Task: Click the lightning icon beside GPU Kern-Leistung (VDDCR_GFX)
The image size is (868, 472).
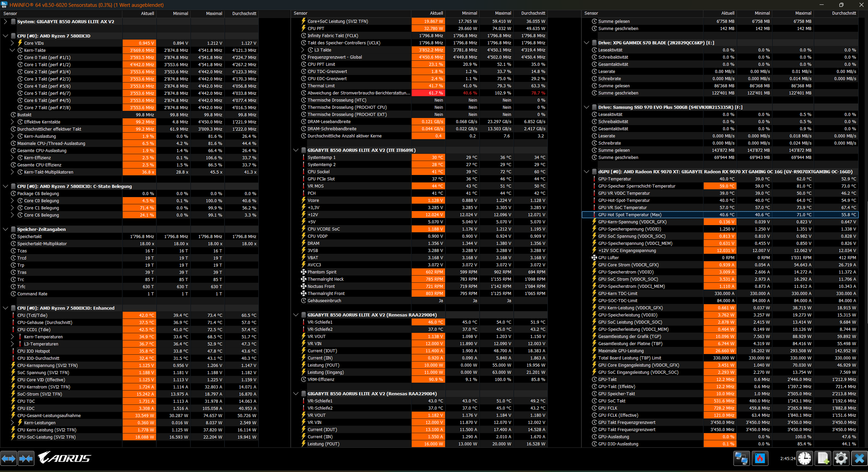Action: pyautogui.click(x=594, y=308)
